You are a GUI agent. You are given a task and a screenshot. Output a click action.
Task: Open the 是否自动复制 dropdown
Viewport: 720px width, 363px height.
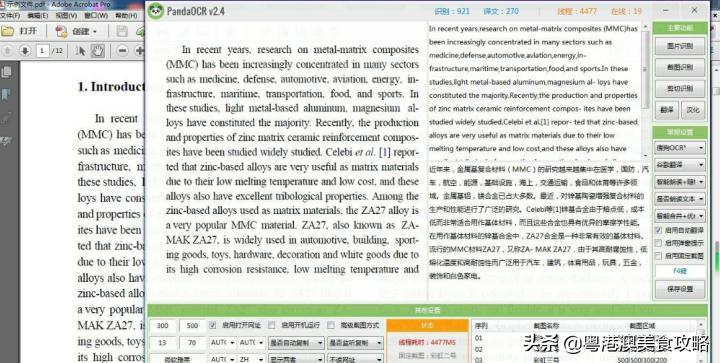point(296,343)
